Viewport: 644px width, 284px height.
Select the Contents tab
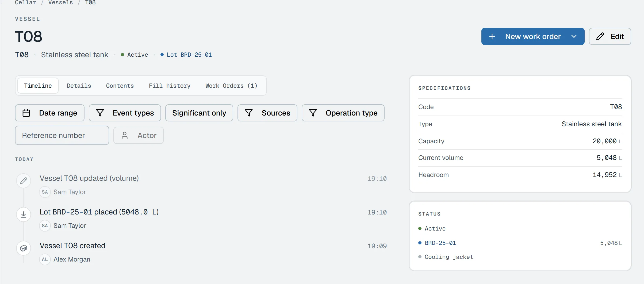(120, 86)
